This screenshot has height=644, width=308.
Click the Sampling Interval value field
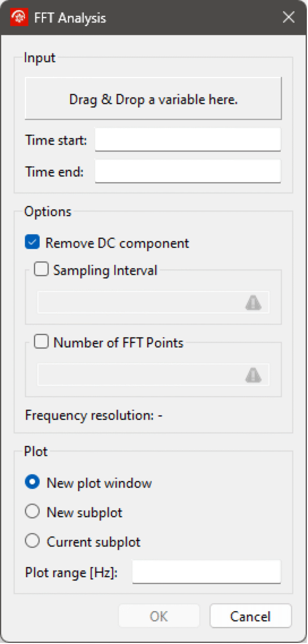coord(153,303)
